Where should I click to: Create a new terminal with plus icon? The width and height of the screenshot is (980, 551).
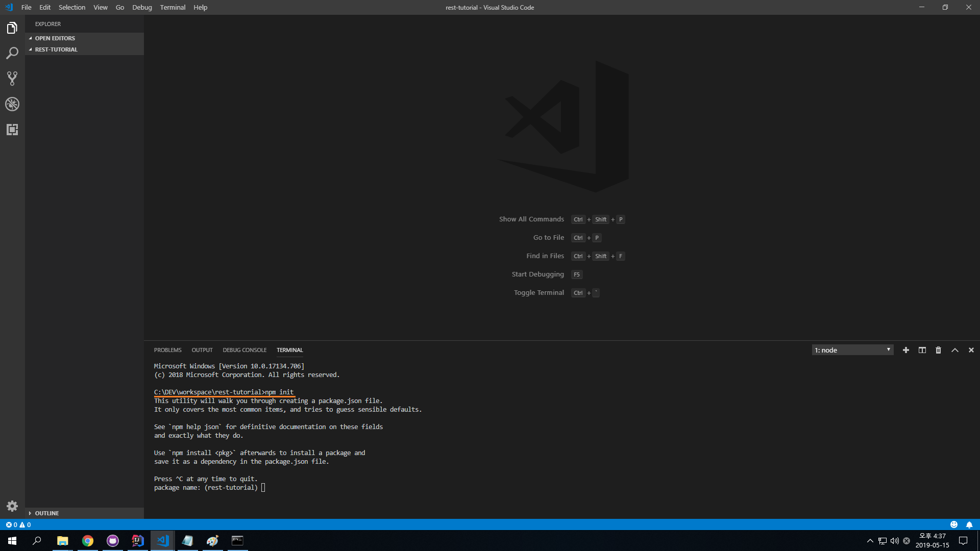pyautogui.click(x=906, y=350)
